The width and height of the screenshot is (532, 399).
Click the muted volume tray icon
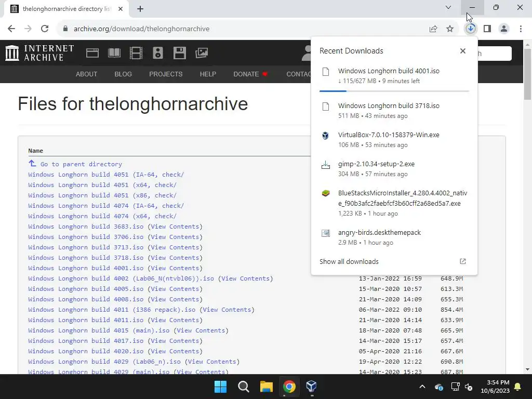point(469,387)
